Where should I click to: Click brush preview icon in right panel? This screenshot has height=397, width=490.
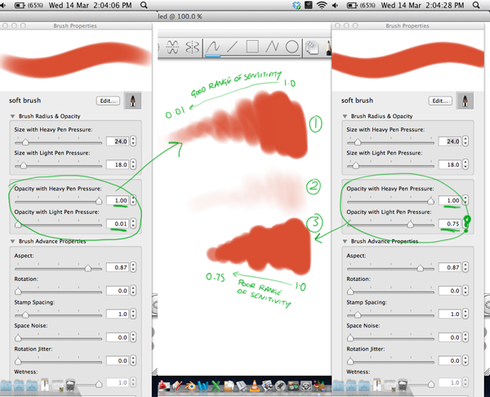pyautogui.click(x=465, y=100)
